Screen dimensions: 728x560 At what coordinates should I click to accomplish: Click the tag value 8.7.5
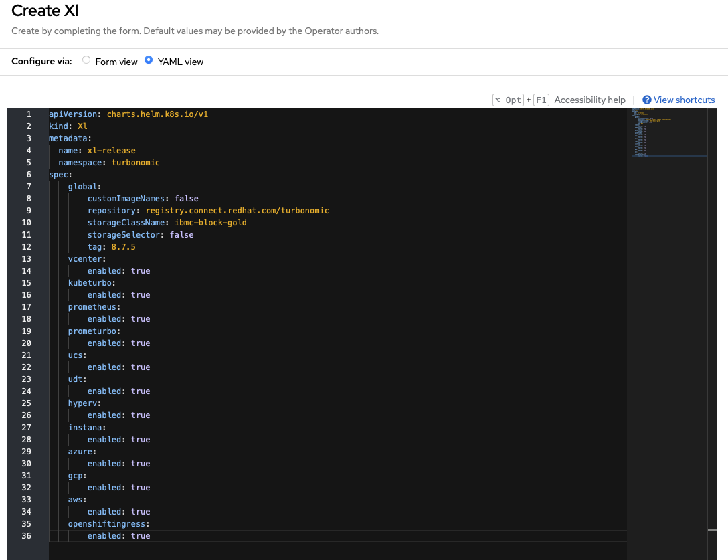123,247
